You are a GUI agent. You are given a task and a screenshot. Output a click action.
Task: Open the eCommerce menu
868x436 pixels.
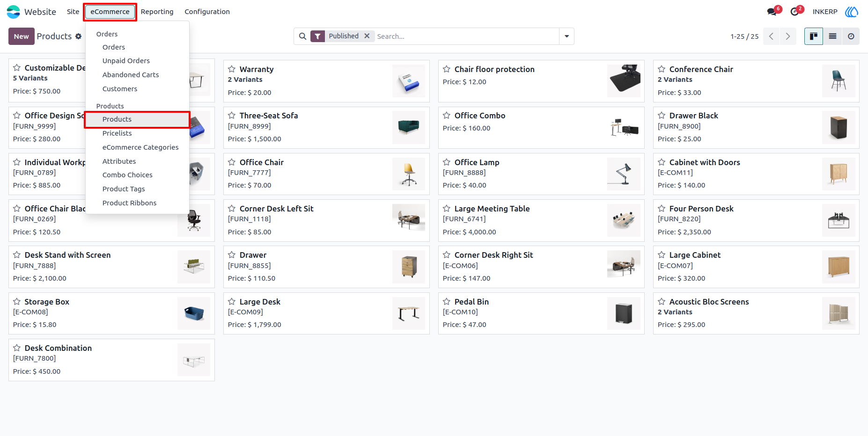(110, 12)
